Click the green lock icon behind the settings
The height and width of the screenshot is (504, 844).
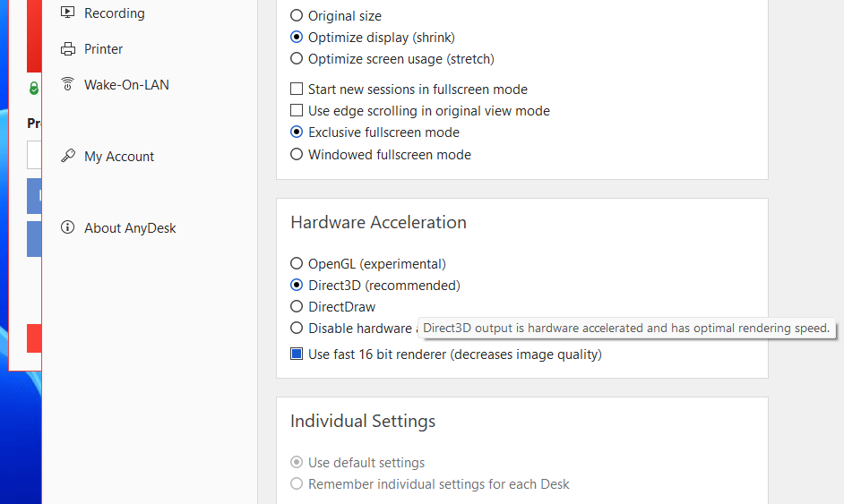click(x=34, y=88)
